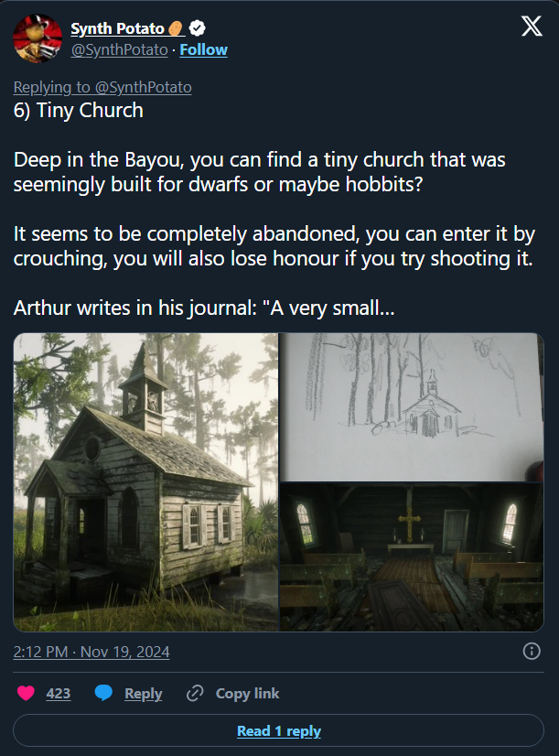The height and width of the screenshot is (756, 559).
Task: Click the Replying to @SynthPotato link
Action: tap(102, 87)
